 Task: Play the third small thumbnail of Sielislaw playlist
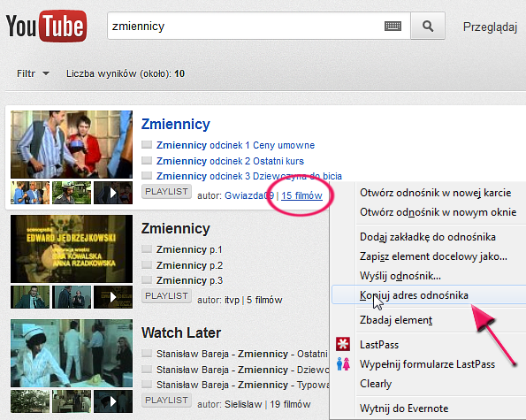point(113,401)
